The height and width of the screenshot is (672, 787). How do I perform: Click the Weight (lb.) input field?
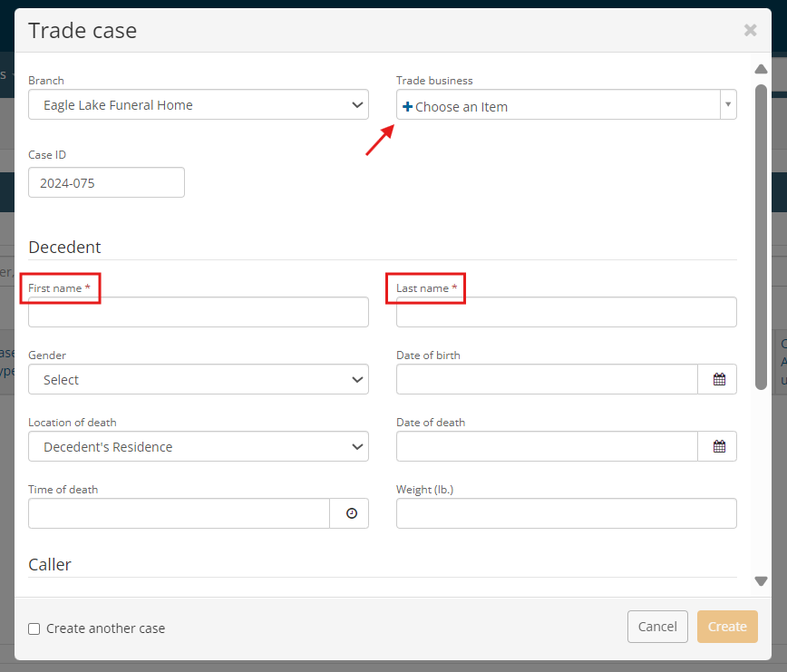pyautogui.click(x=566, y=513)
